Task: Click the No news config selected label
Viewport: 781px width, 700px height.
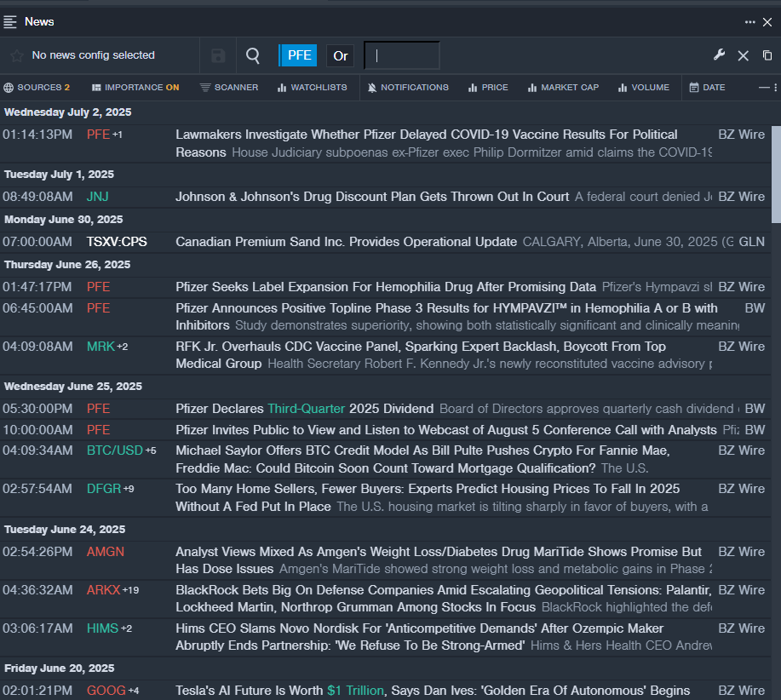Action: 93,55
